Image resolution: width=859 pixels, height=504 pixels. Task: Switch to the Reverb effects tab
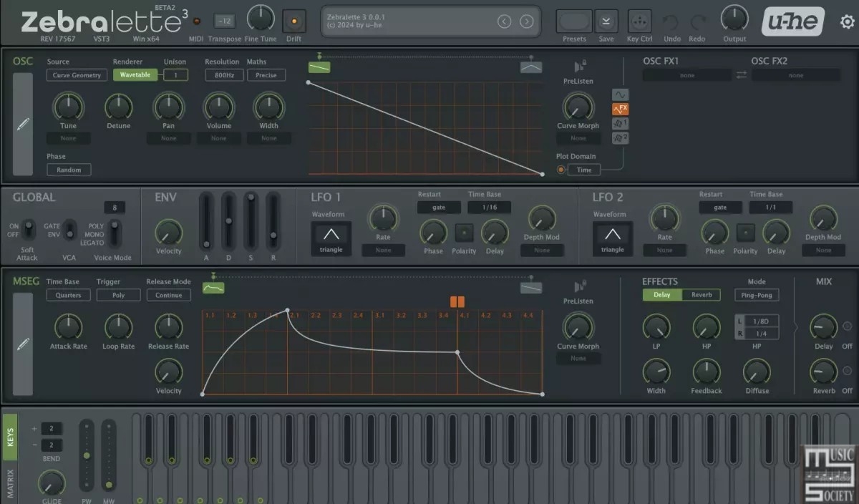pyautogui.click(x=702, y=295)
